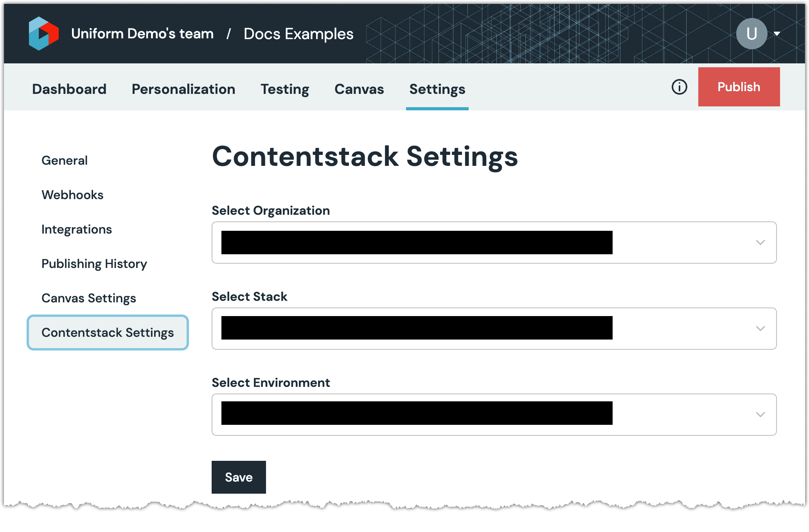Switch to the Dashboard tab
Screen dimensions: 809x532
69,89
